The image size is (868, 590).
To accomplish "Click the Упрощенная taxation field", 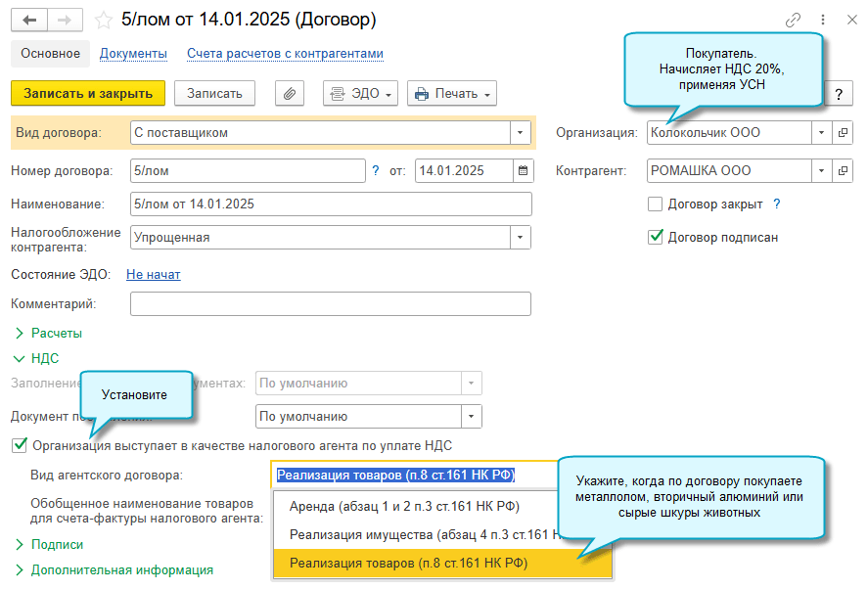I will click(x=320, y=238).
